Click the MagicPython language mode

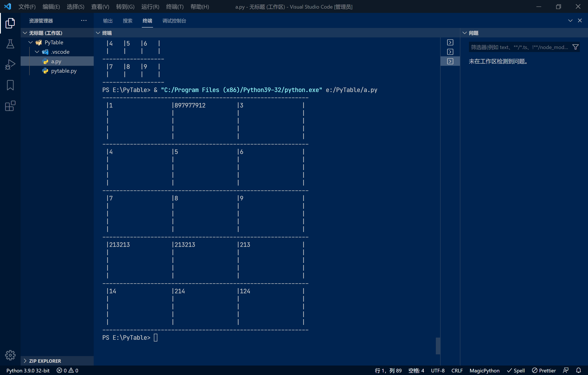click(x=484, y=370)
